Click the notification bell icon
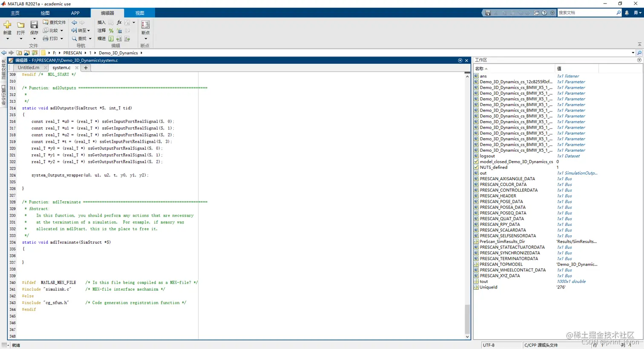The image size is (644, 349). pos(627,13)
